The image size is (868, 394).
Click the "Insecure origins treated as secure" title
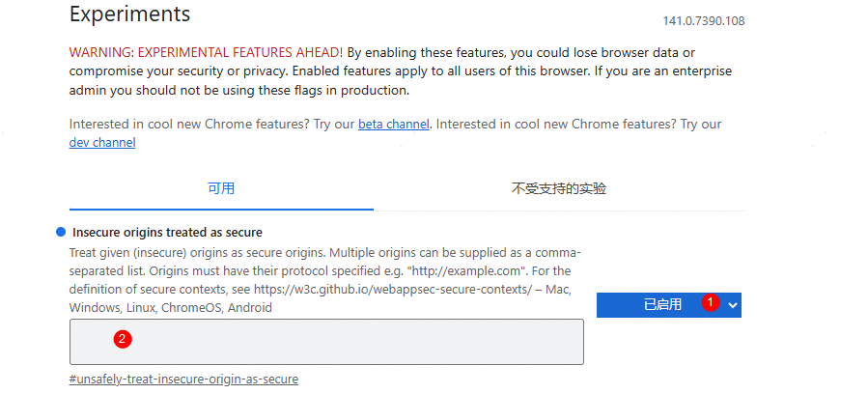coord(167,233)
